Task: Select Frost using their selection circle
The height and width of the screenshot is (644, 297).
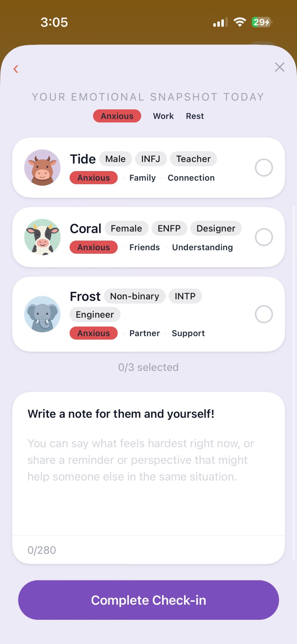Action: (264, 314)
